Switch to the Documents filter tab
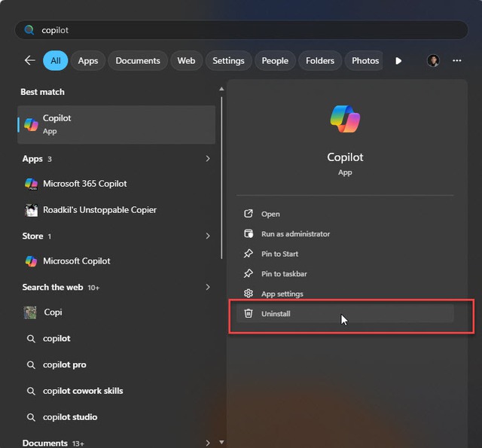Viewport: 482px width, 448px height. (x=138, y=60)
